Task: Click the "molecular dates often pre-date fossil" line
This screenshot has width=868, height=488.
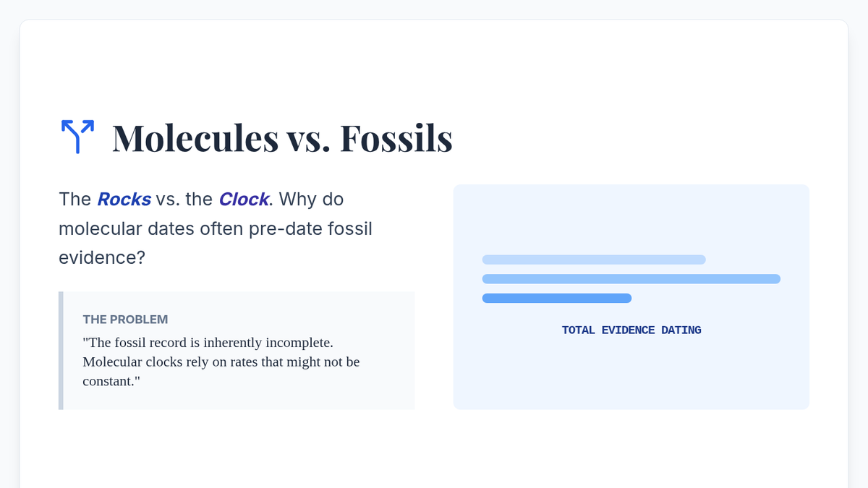Action: 215,228
